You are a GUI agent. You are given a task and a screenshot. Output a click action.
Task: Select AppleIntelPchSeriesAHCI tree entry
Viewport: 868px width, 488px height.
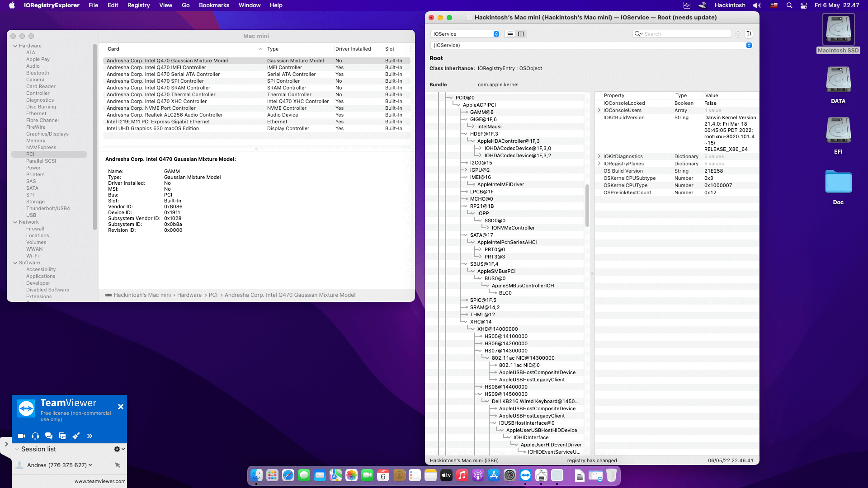[507, 242]
